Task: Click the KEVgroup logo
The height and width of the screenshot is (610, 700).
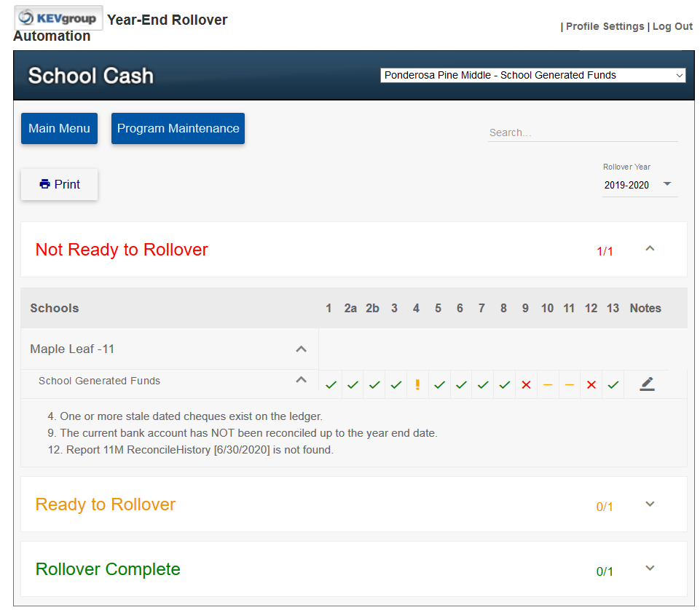Action: (58, 18)
